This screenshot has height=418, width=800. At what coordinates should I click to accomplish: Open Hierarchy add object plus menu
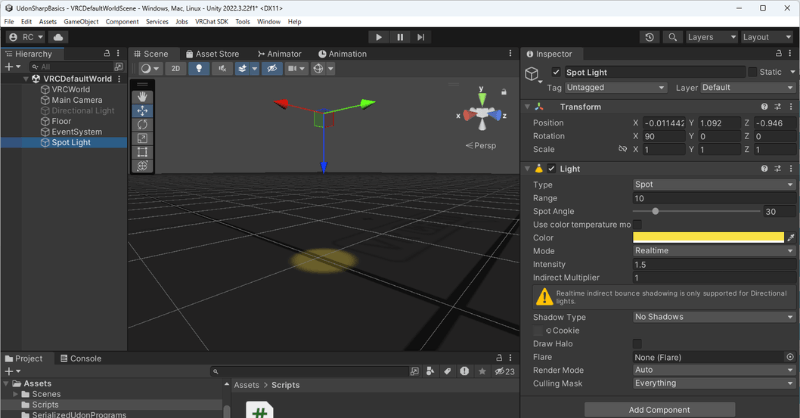tap(12, 67)
